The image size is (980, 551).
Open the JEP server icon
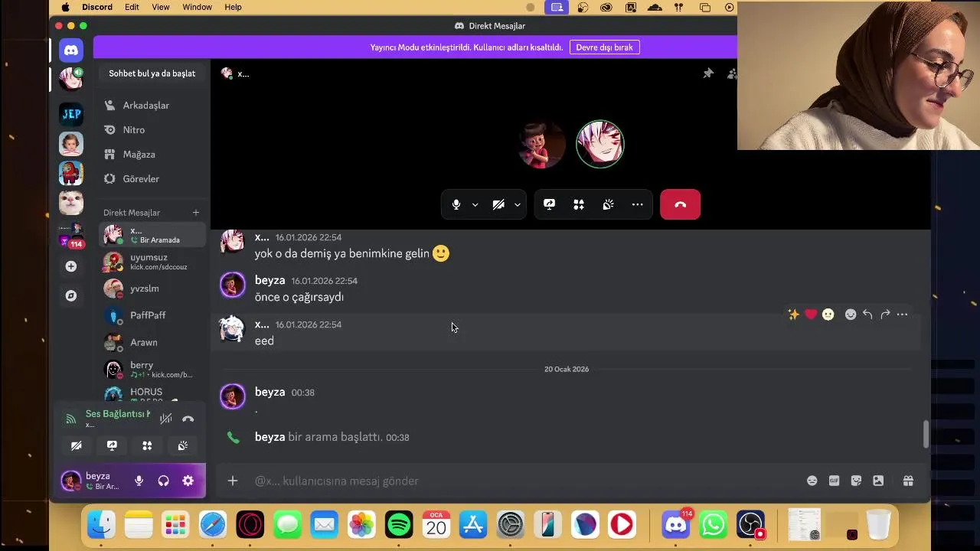[x=71, y=114]
